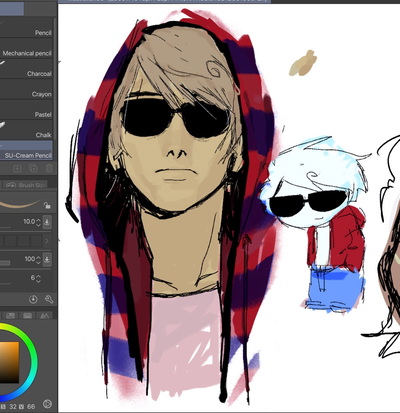
Task: Select the Mechanical pencil sub tool
Action: pos(26,49)
